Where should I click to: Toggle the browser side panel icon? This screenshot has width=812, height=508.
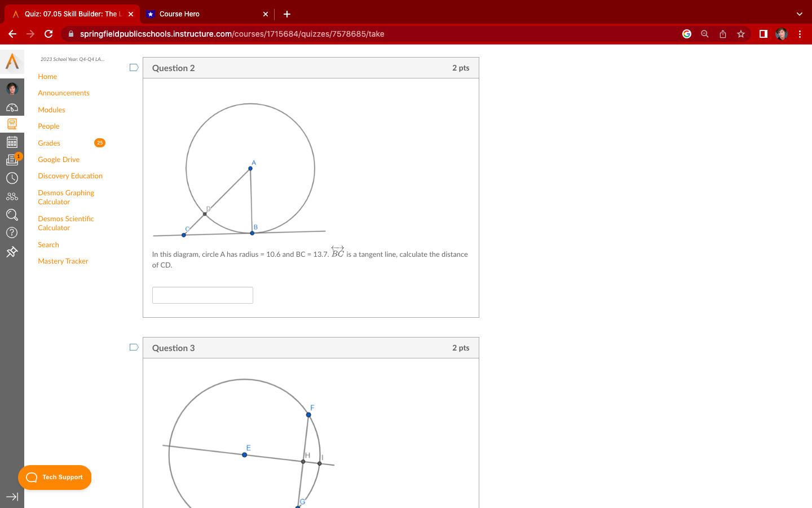point(764,34)
